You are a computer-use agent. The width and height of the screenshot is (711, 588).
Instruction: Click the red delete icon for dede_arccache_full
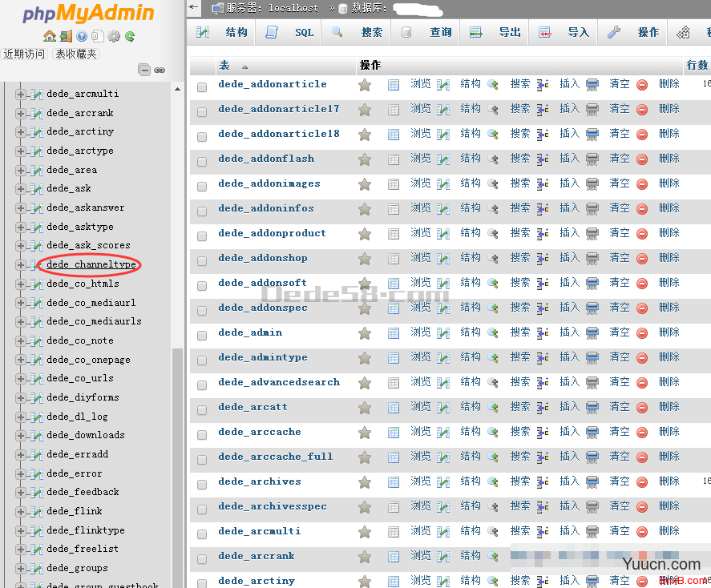point(642,457)
